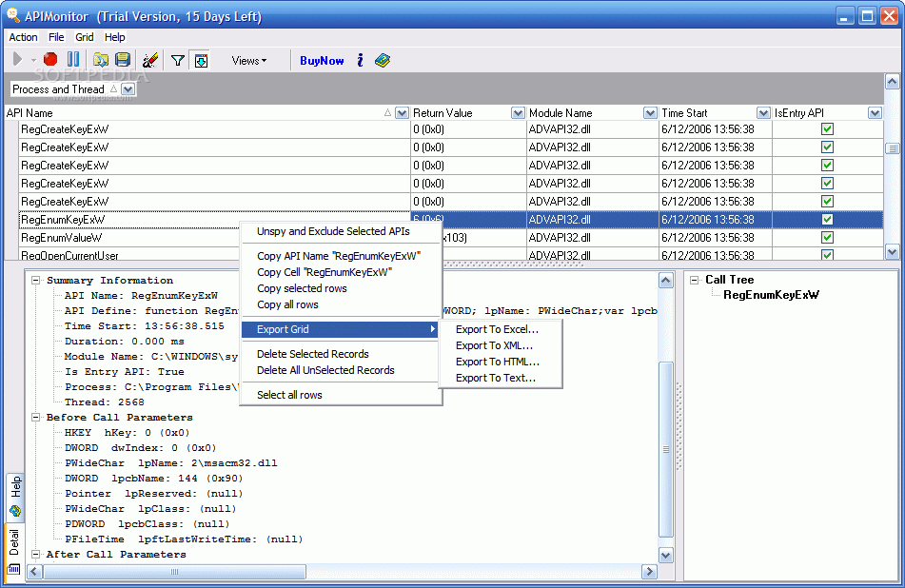Select Export Grid in context menu
The image size is (905, 588).
pos(340,329)
